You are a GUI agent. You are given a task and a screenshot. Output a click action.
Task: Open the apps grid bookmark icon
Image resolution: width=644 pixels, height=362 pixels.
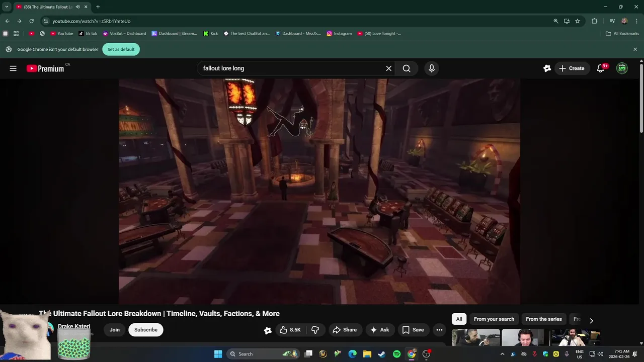pyautogui.click(x=16, y=34)
